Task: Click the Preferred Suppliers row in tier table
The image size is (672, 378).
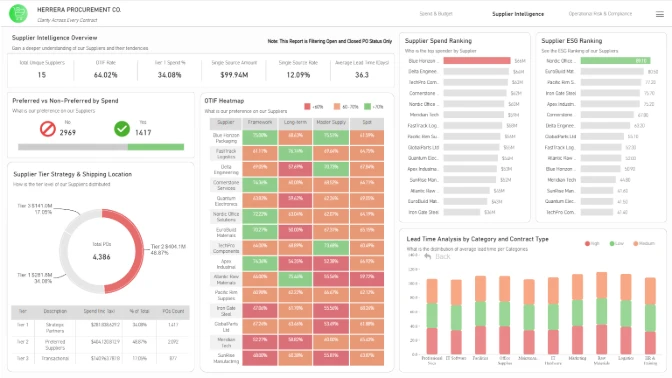Action: click(100, 345)
